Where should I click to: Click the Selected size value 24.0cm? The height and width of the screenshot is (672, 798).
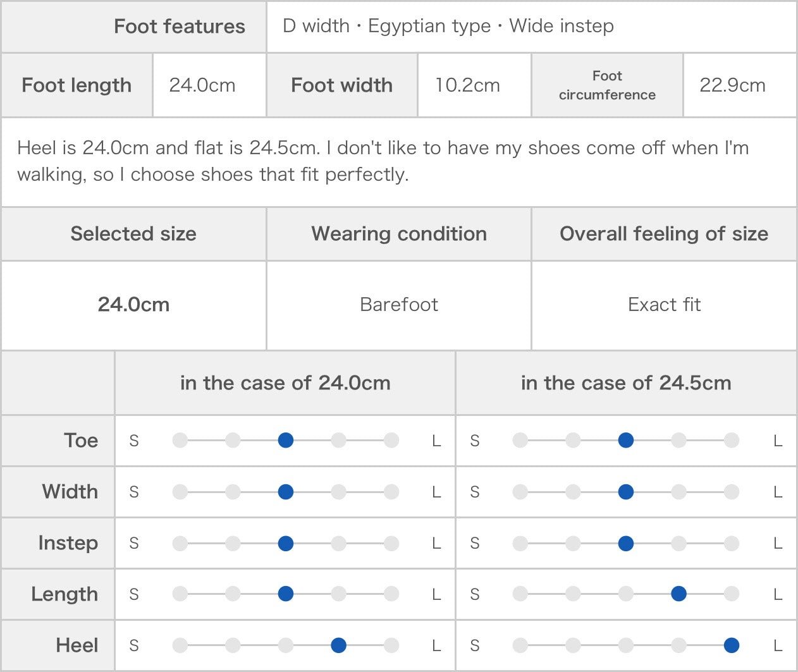(x=133, y=305)
